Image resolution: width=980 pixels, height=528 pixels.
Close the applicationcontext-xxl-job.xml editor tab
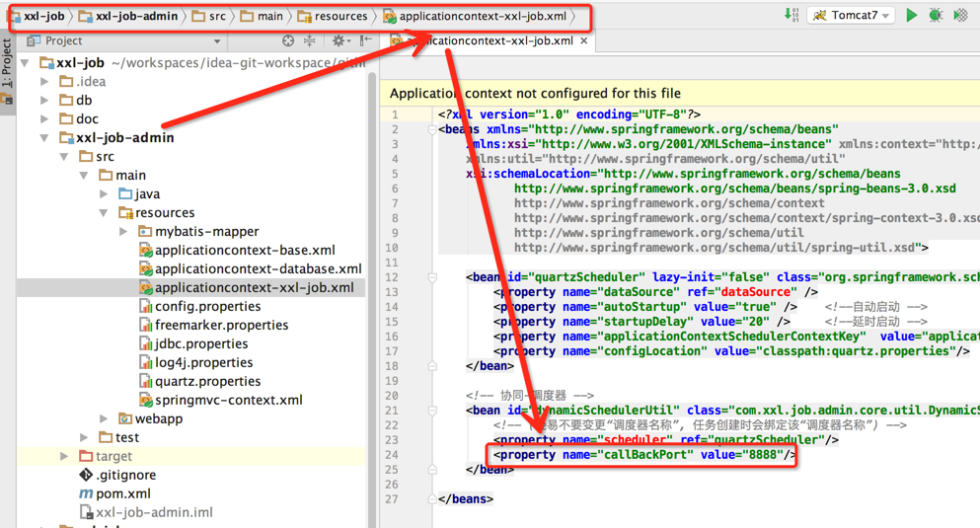click(584, 41)
